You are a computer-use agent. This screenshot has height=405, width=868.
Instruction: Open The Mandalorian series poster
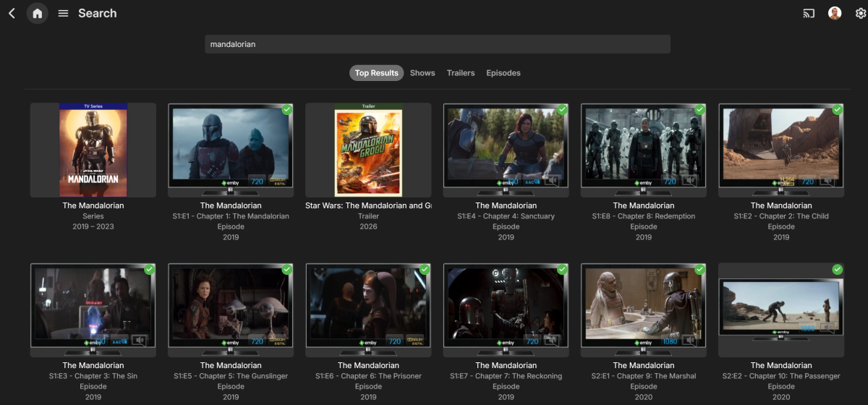[93, 150]
